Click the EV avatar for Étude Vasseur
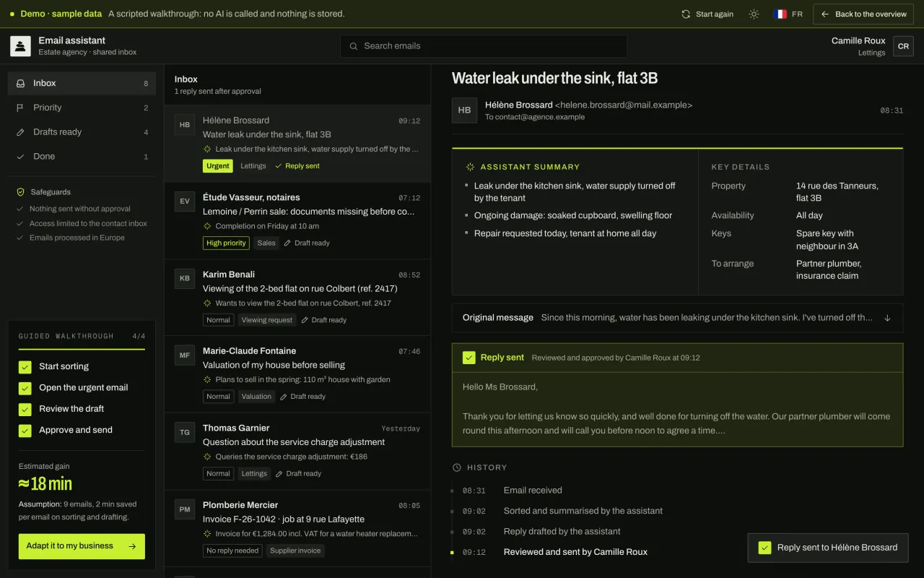Image resolution: width=924 pixels, height=578 pixels. click(x=185, y=202)
